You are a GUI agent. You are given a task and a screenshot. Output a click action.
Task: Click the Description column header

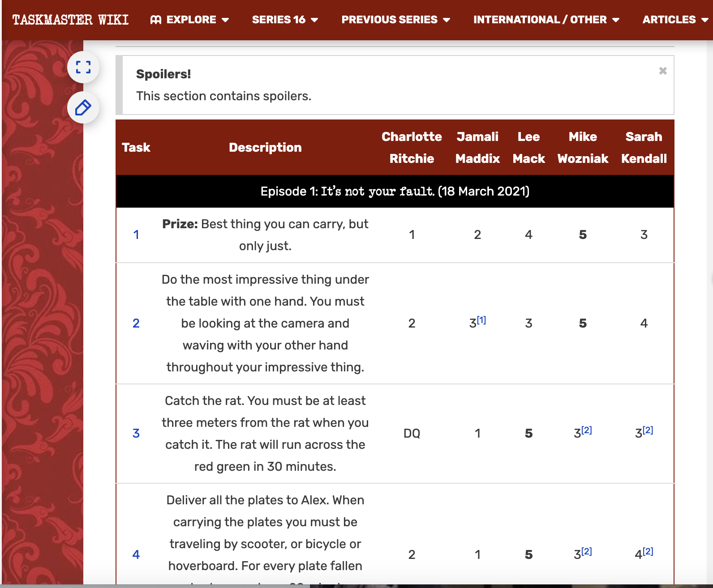(265, 147)
